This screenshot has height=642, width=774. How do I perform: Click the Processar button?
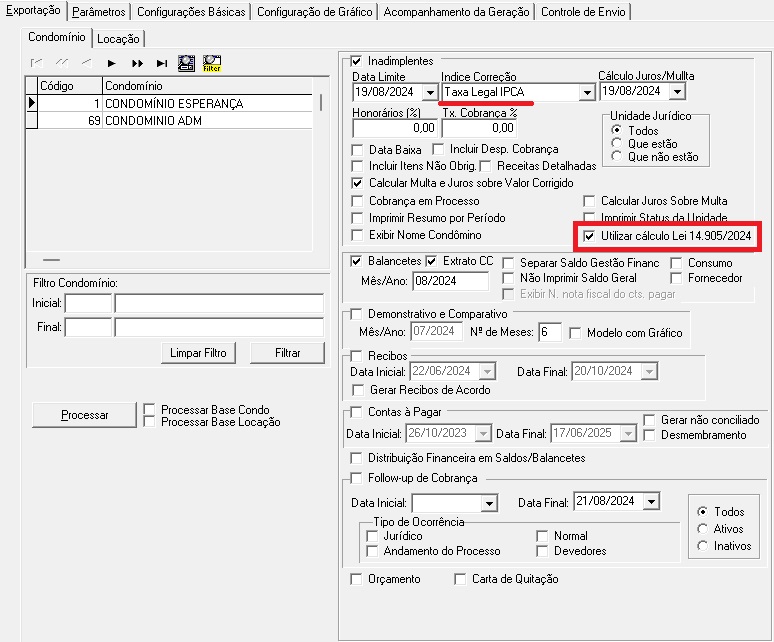(84, 415)
